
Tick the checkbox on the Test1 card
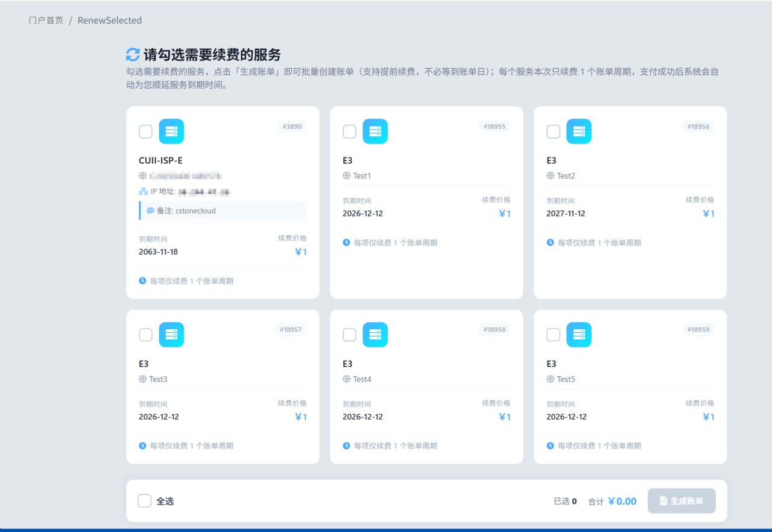tap(349, 131)
